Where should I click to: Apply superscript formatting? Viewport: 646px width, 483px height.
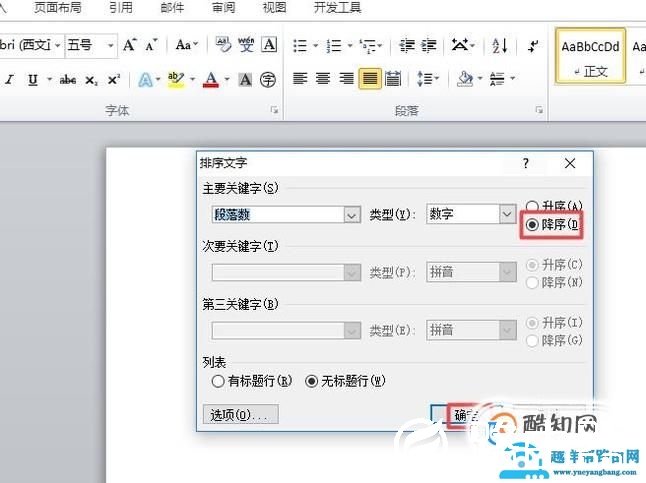click(x=114, y=79)
